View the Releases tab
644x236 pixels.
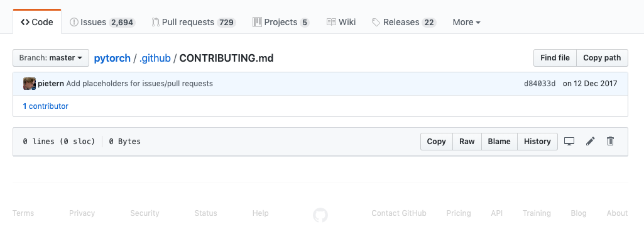pyautogui.click(x=404, y=22)
